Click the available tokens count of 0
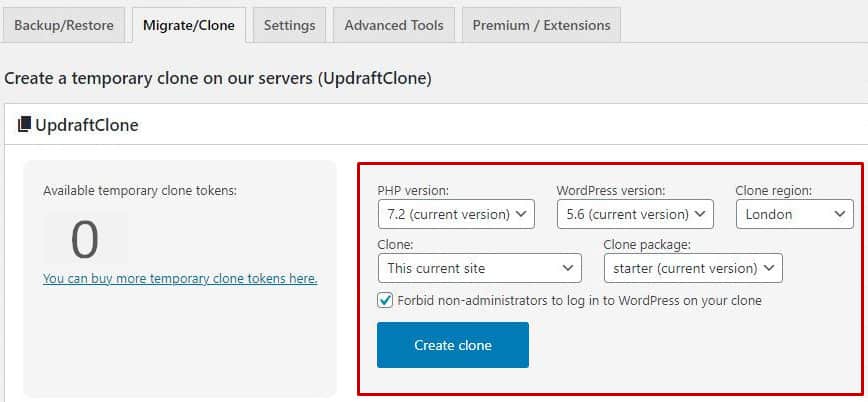Image resolution: width=868 pixels, height=402 pixels. coord(85,240)
